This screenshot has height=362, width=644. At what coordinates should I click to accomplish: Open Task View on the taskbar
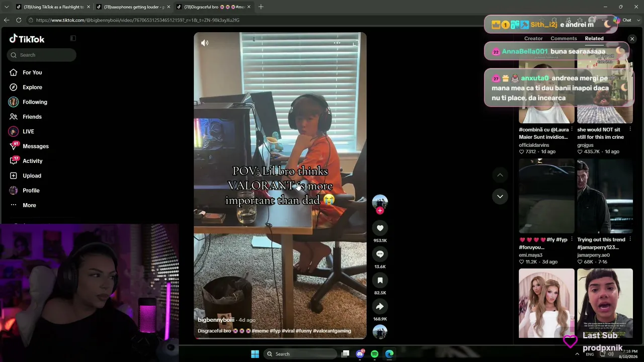[x=345, y=354]
